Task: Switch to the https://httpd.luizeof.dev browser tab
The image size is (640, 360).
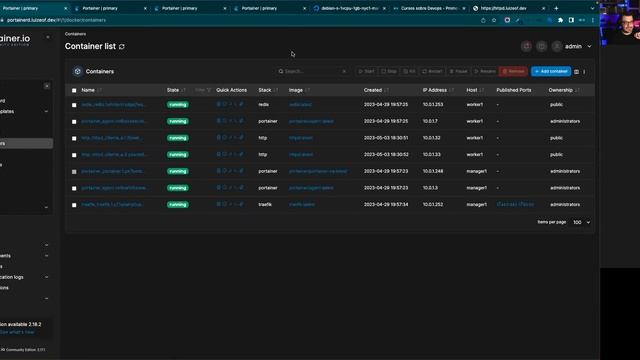Action: [509, 8]
